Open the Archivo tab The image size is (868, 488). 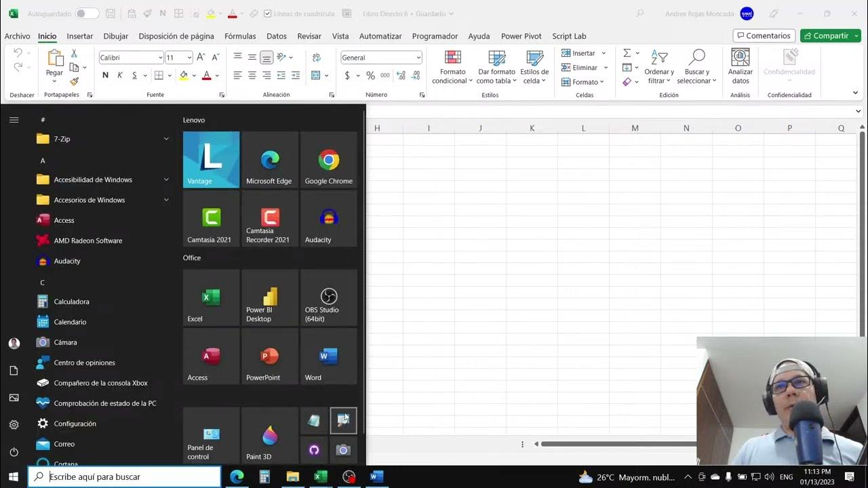pyautogui.click(x=17, y=36)
